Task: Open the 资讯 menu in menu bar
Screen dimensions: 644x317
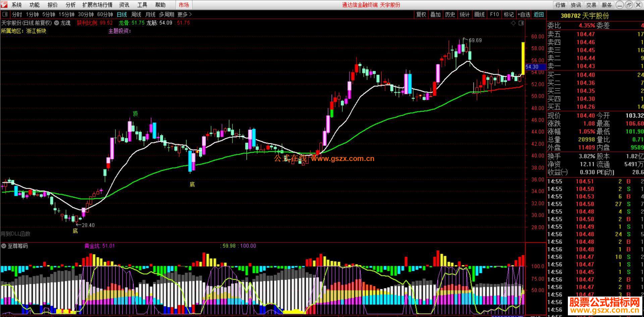Action: pyautogui.click(x=124, y=5)
